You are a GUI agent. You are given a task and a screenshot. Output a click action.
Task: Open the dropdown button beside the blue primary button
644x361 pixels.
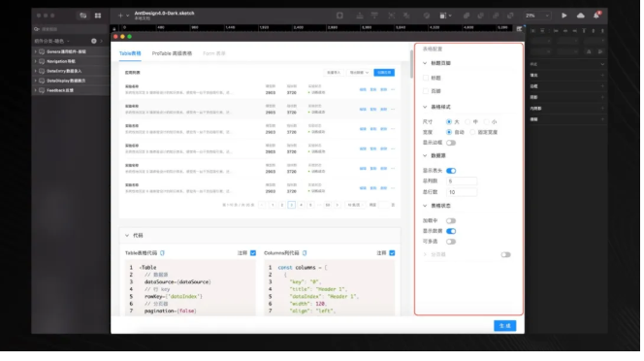tap(359, 73)
